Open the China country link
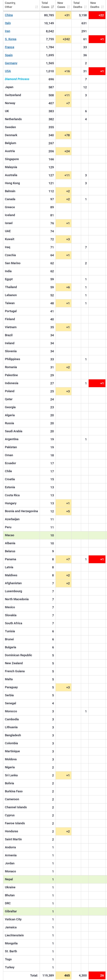 [9, 15]
